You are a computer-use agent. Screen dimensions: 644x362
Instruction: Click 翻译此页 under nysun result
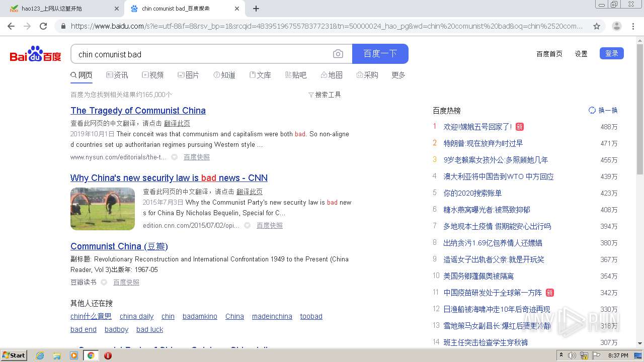click(x=177, y=123)
